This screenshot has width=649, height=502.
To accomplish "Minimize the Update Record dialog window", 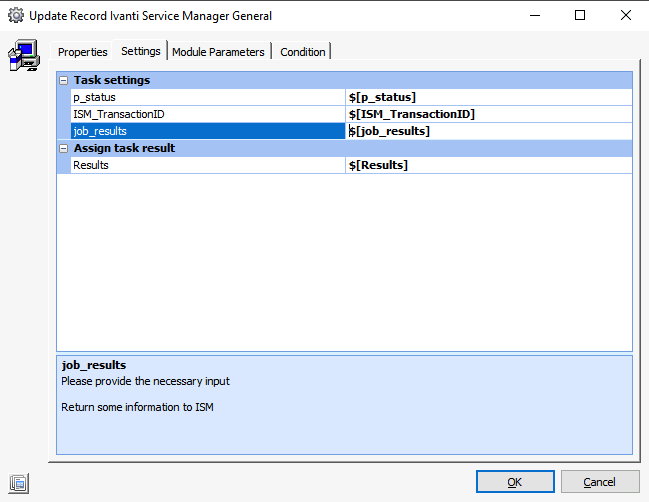I will [535, 15].
